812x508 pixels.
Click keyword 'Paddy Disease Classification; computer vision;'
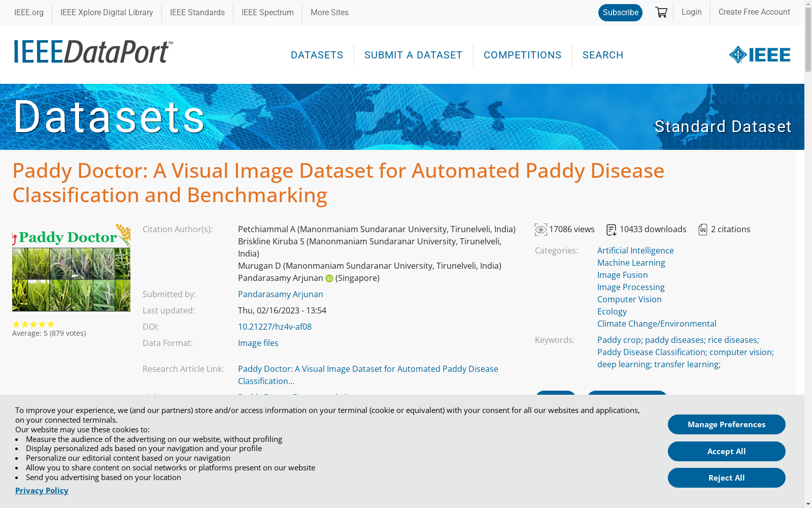click(686, 352)
